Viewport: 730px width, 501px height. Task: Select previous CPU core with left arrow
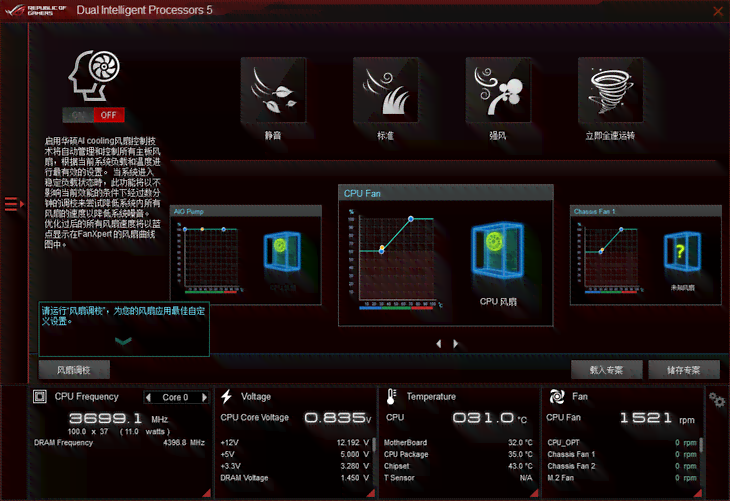(149, 397)
